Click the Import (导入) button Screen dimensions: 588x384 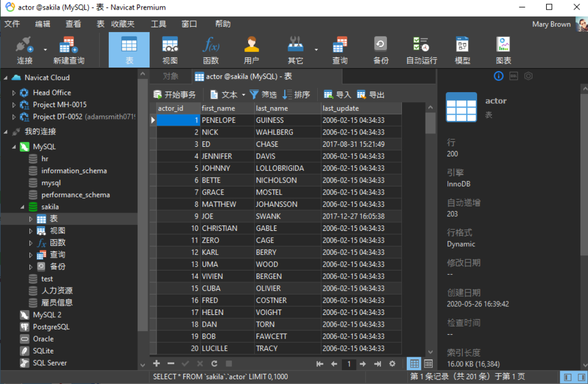point(337,95)
